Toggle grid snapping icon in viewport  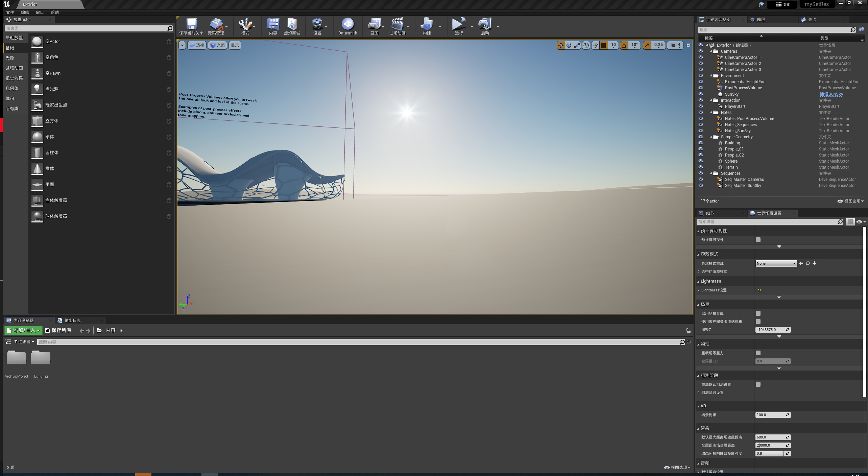click(x=603, y=45)
